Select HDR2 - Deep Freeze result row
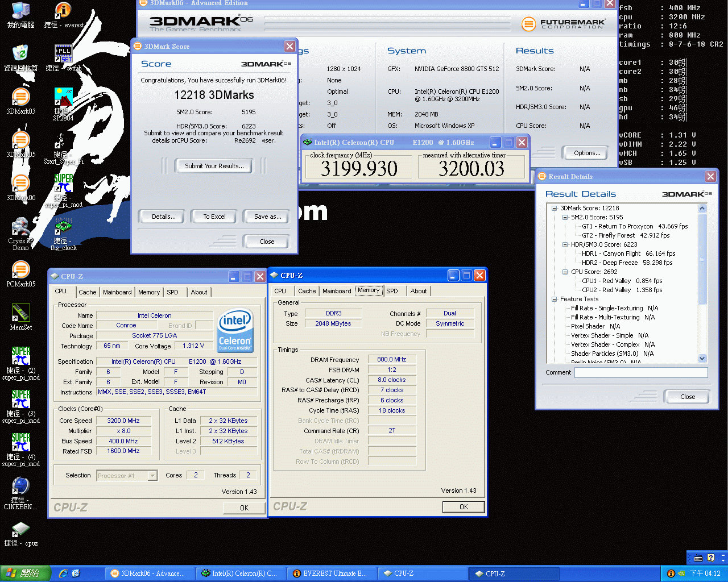728x582 pixels. pyautogui.click(x=627, y=263)
